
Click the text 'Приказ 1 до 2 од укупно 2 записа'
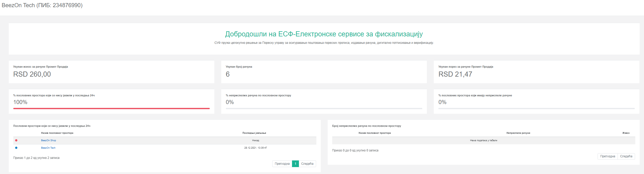tap(36, 158)
